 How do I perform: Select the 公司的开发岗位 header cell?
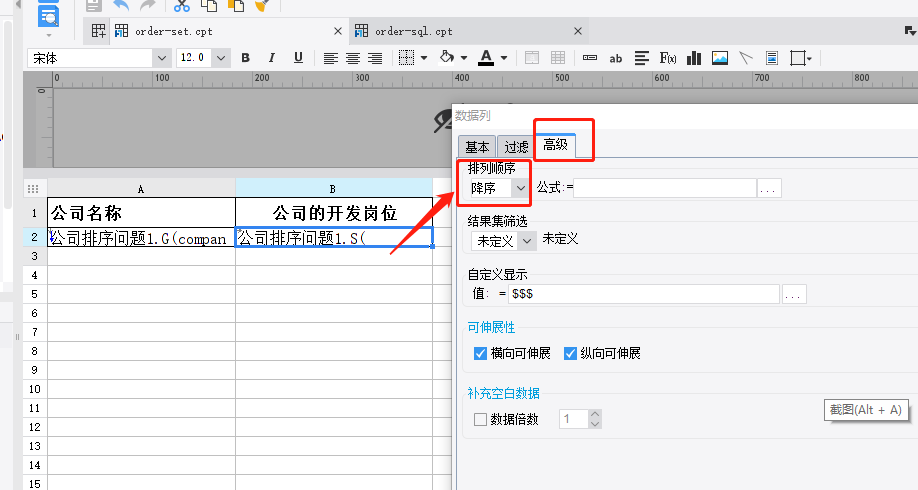pos(334,213)
